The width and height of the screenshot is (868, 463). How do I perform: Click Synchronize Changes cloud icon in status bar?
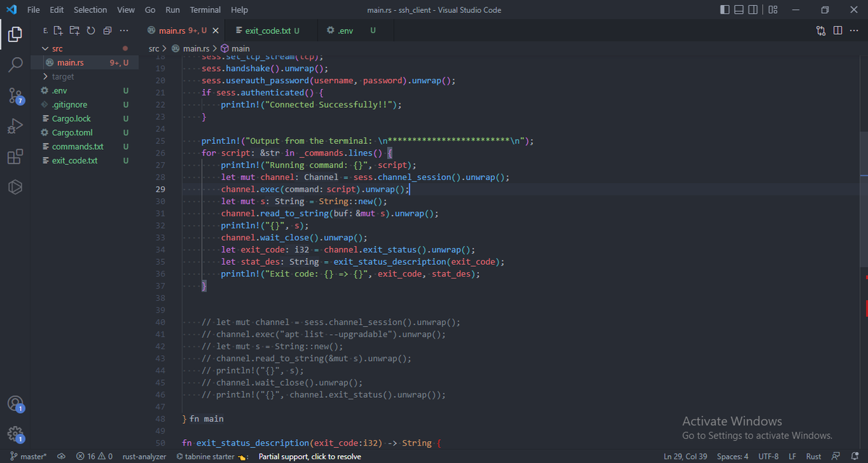pyautogui.click(x=61, y=456)
